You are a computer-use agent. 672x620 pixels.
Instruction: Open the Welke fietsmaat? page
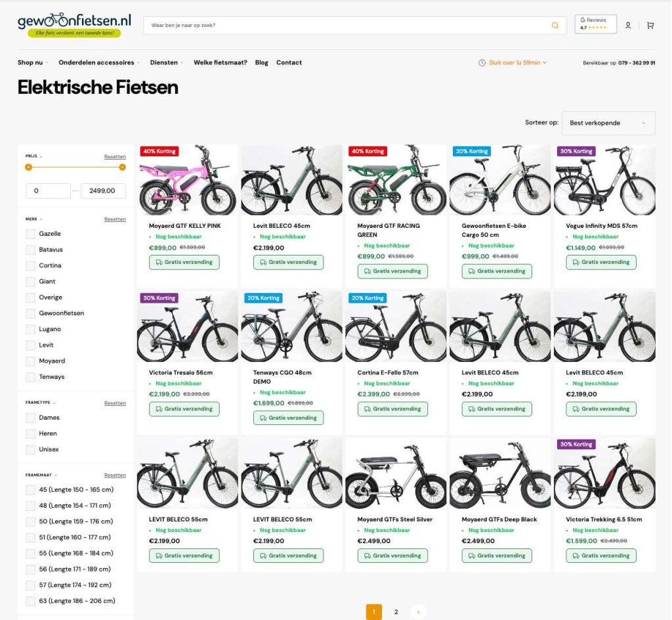tap(220, 62)
